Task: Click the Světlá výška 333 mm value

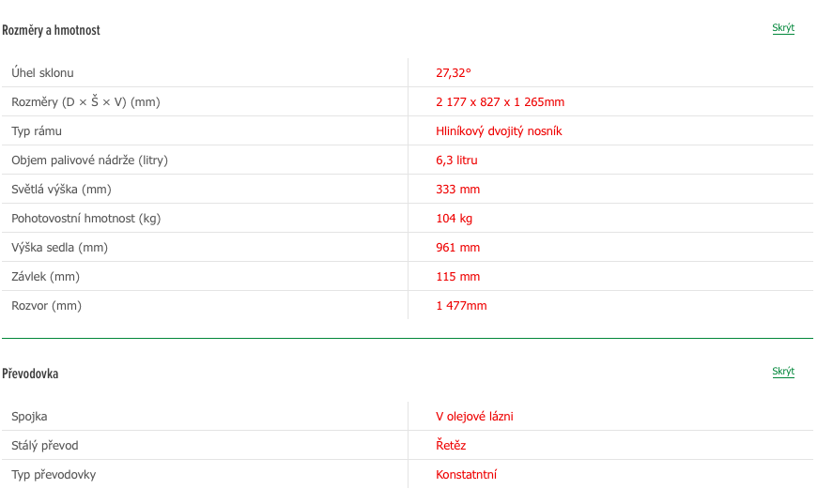Action: [457, 190]
